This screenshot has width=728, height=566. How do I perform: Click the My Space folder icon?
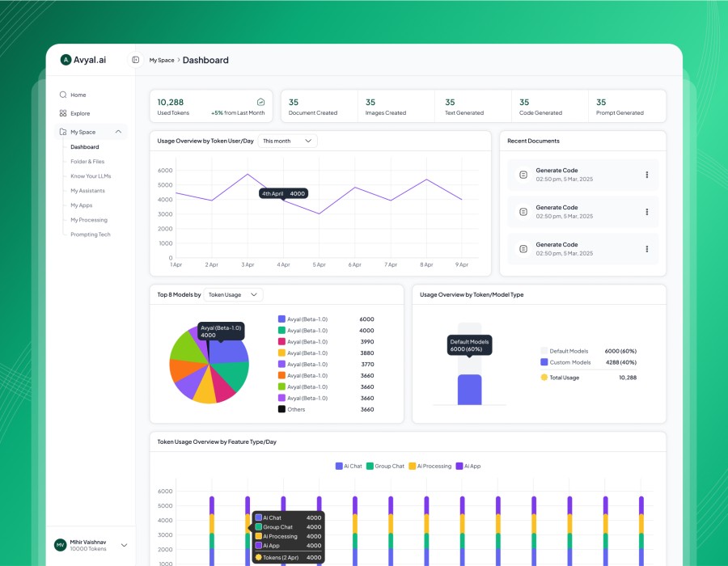63,132
